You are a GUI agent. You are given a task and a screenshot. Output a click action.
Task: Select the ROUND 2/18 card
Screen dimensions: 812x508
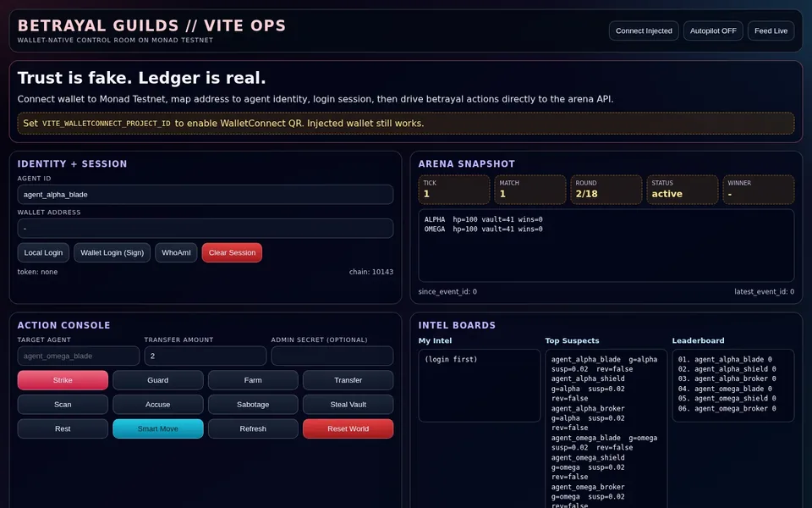point(606,189)
